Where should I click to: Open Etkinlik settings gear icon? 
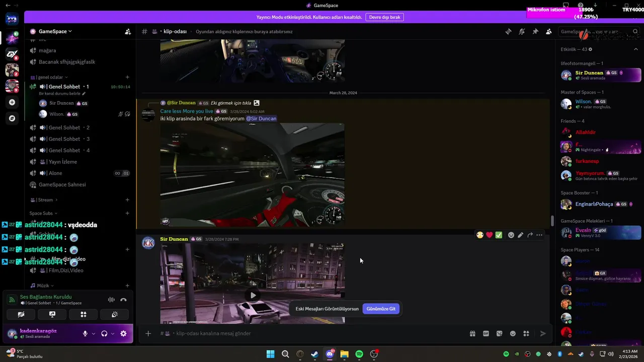590,49
